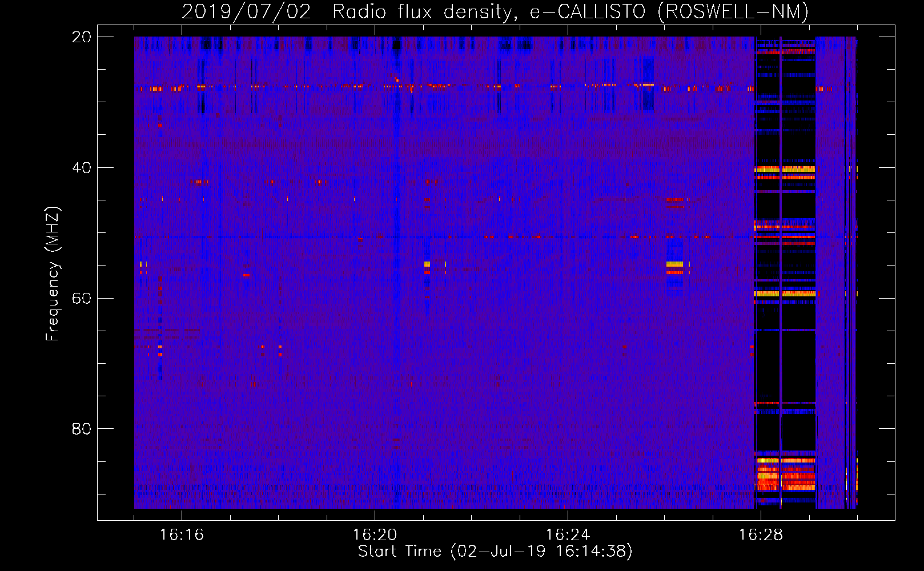Image resolution: width=924 pixels, height=571 pixels.
Task: Click the 16:28 time tick label
Action: point(761,534)
